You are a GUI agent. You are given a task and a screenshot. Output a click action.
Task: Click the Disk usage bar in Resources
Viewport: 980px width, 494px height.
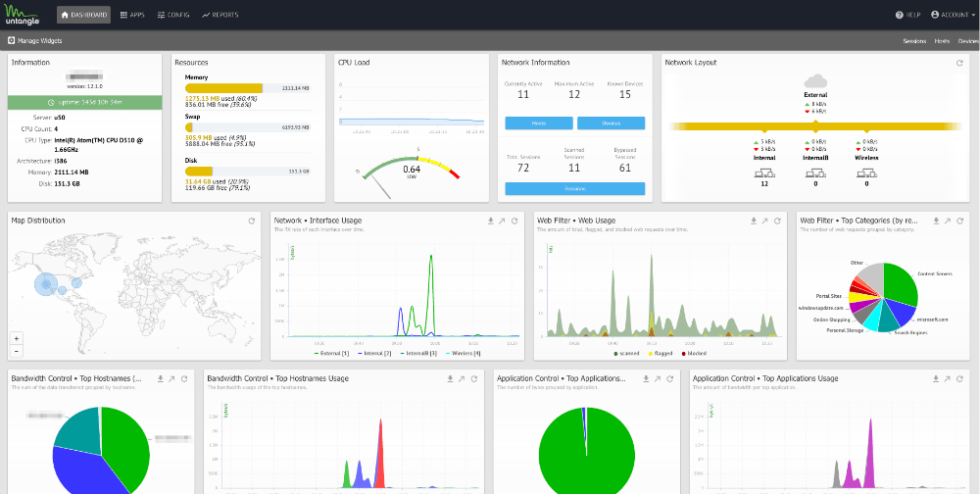point(248,171)
